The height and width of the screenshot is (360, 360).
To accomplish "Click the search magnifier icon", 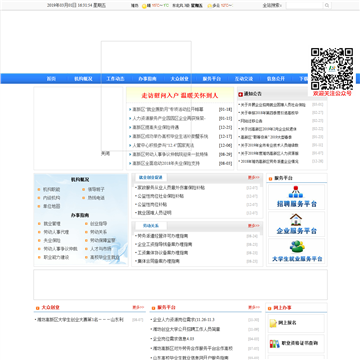I will click(x=327, y=5).
